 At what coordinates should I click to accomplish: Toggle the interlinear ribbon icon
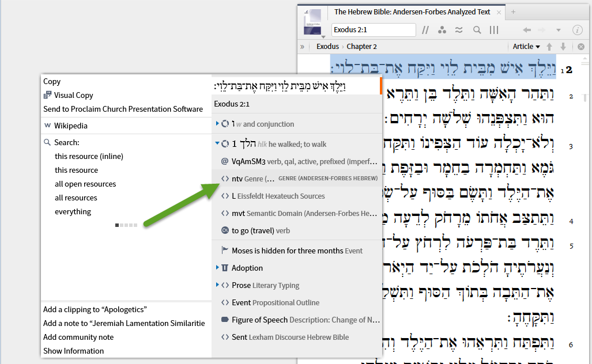point(459,30)
